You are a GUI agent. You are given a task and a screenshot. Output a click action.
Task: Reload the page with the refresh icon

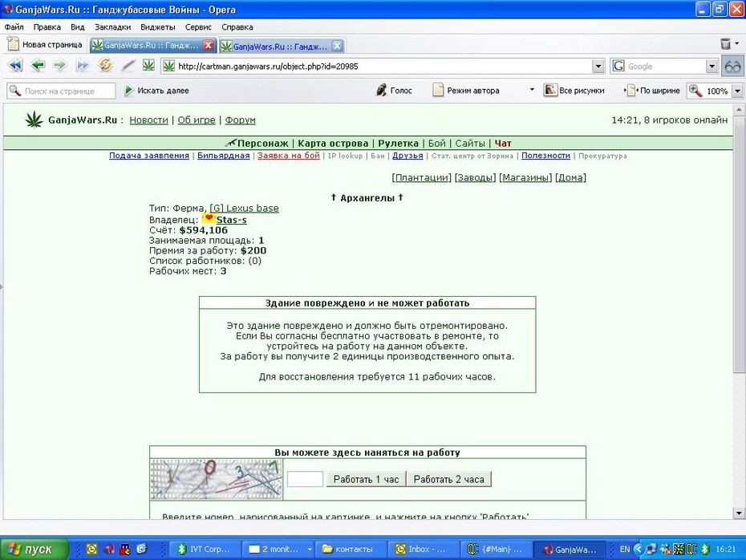point(105,65)
